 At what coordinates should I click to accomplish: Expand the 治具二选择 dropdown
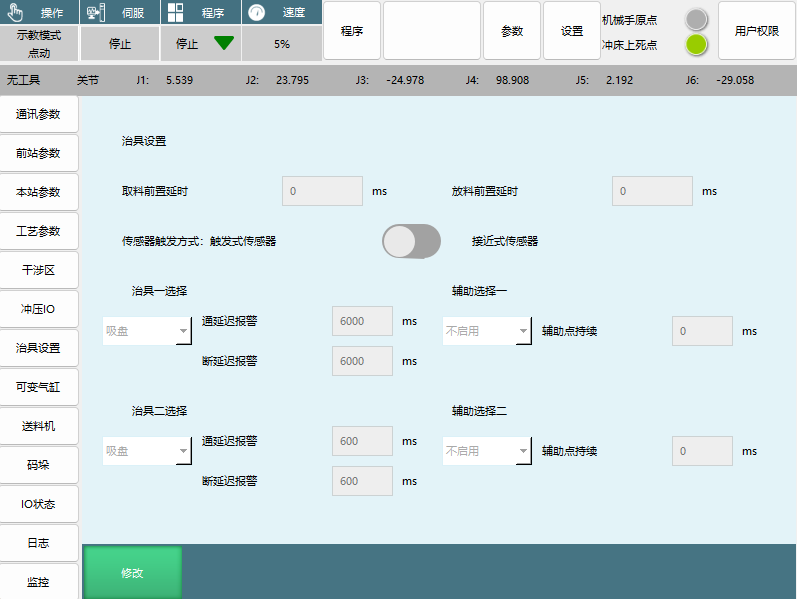click(147, 451)
